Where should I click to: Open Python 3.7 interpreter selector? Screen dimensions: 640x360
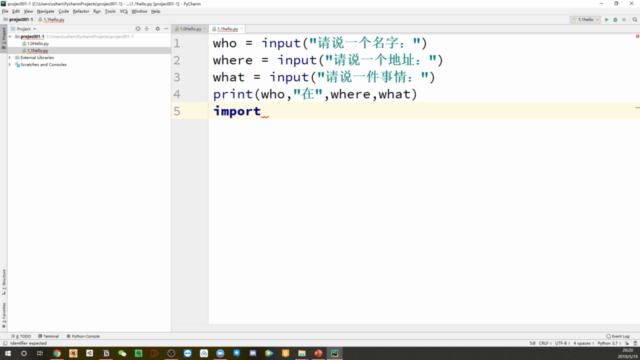pos(609,343)
